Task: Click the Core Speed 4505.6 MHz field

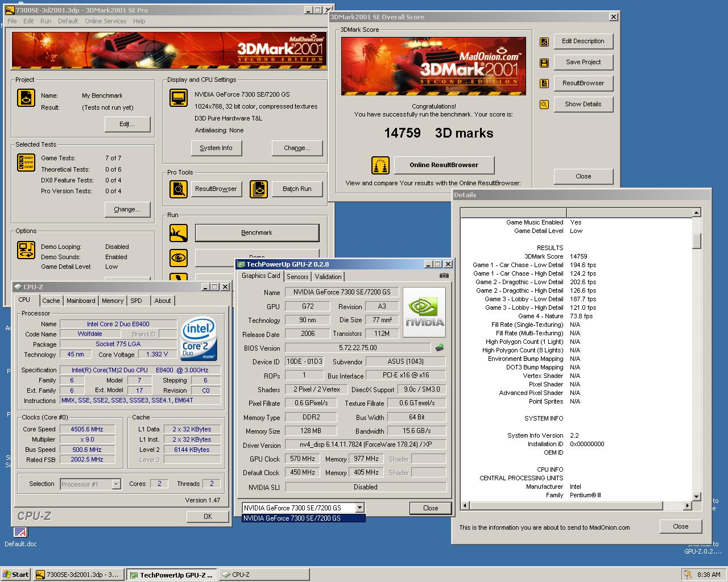Action: coord(87,429)
